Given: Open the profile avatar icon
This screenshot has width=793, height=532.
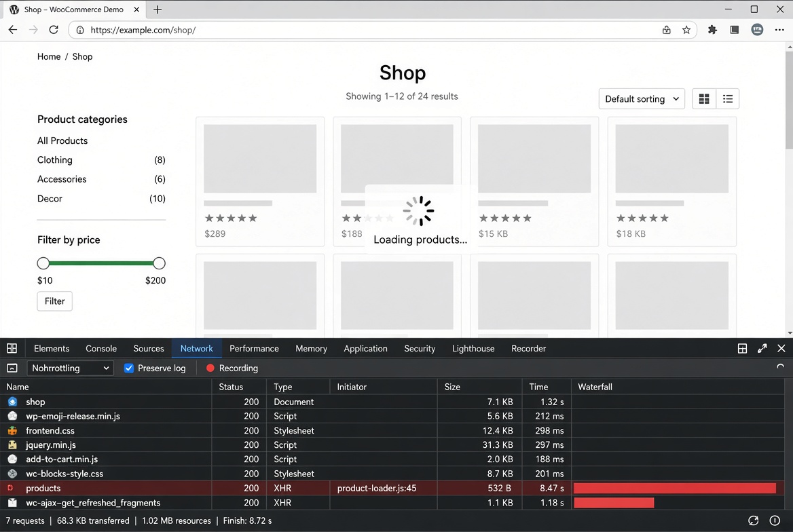Looking at the screenshot, I should pyautogui.click(x=757, y=30).
